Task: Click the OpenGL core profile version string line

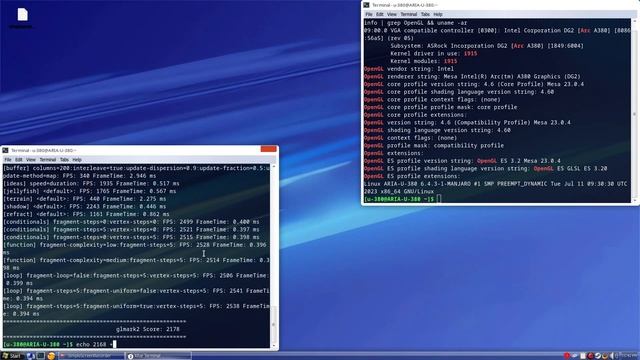Action: click(x=474, y=84)
